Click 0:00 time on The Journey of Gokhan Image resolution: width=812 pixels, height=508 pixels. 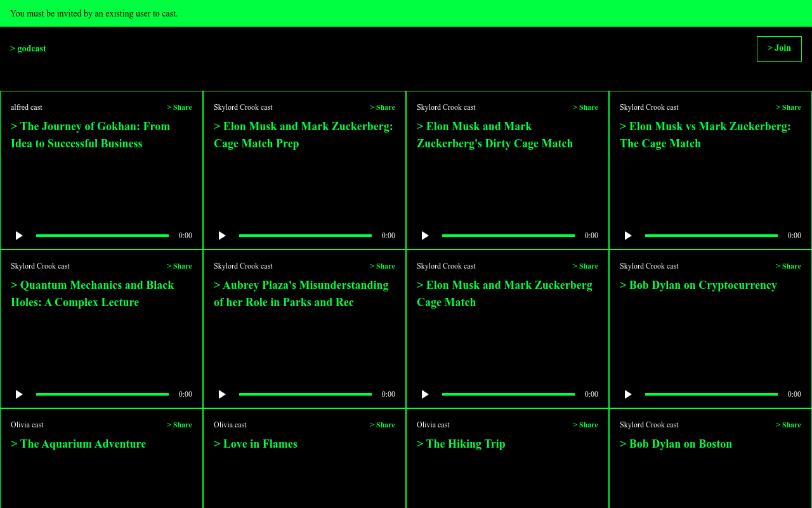click(185, 236)
